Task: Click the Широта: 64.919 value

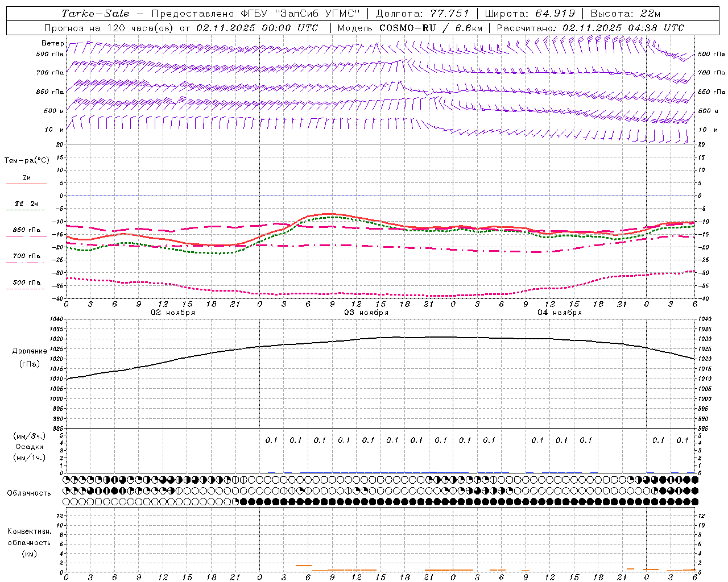Action: [x=530, y=14]
